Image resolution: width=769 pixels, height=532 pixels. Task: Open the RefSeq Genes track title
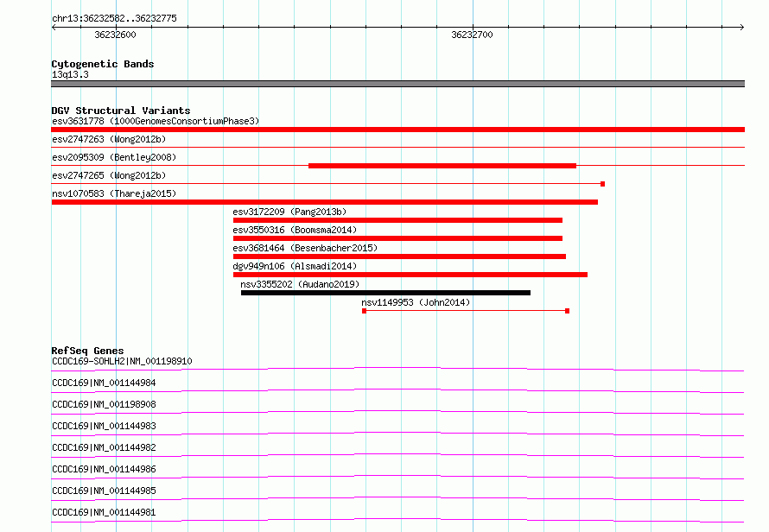87,351
